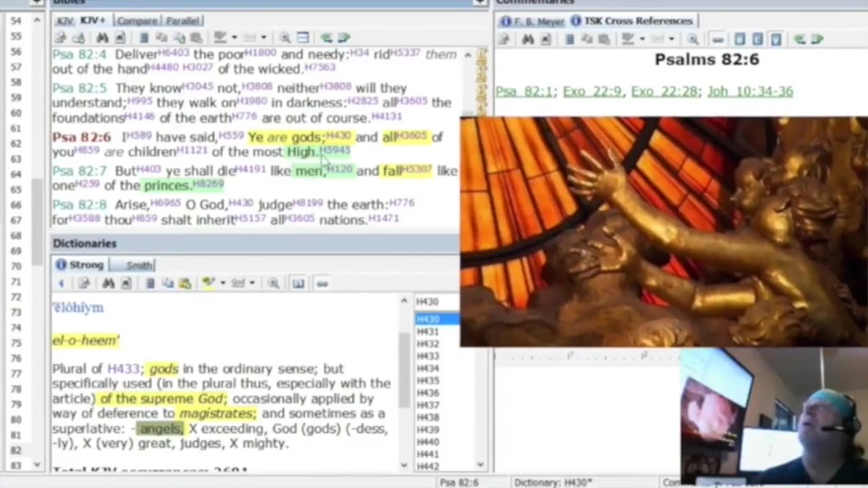Open the zoom magnifier in Commentaries toolbar
The height and width of the screenshot is (488, 868).
[x=692, y=39]
